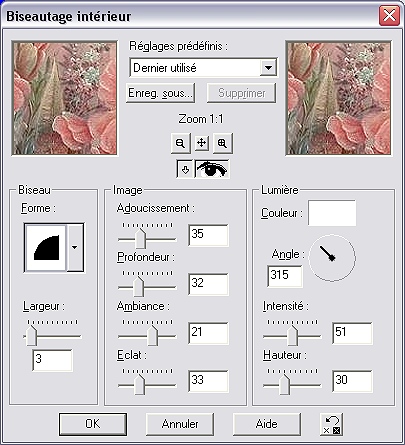Image resolution: width=405 pixels, height=445 pixels.
Task: Click the zoom out magnifier icon
Action: [x=180, y=143]
